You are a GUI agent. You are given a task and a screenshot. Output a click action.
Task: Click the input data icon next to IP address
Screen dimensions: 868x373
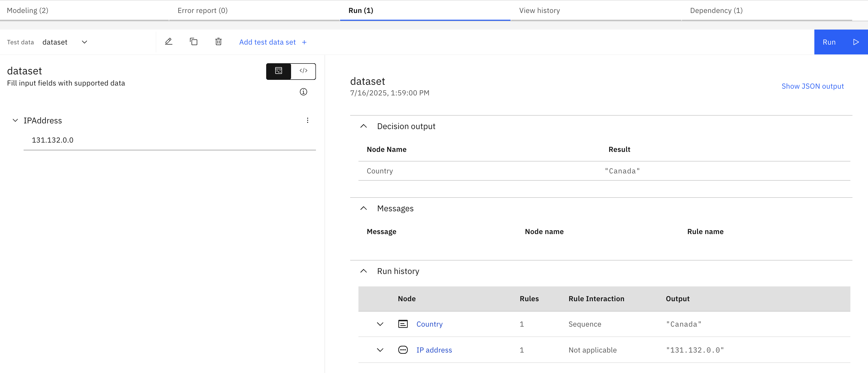point(403,350)
